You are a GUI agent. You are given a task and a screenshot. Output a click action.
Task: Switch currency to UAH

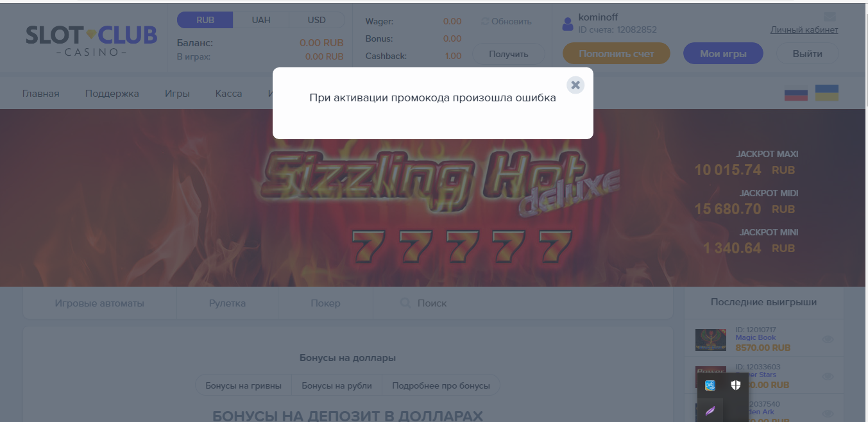(x=261, y=20)
